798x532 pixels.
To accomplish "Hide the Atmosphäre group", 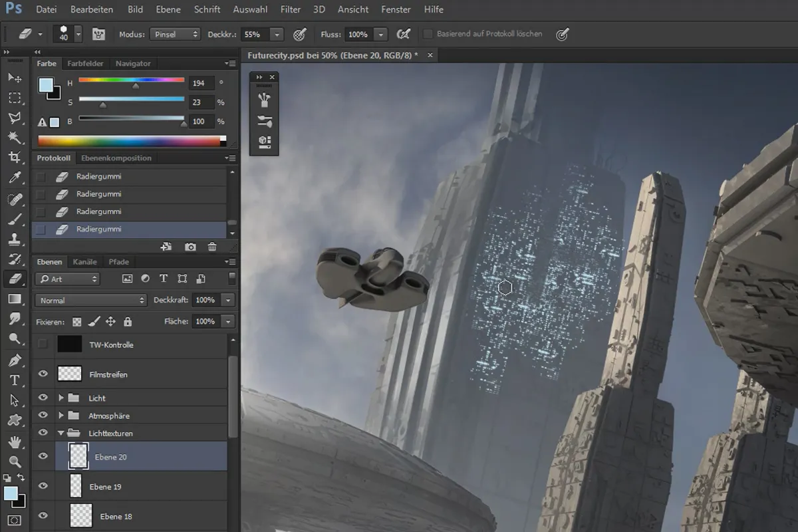I will click(x=43, y=415).
